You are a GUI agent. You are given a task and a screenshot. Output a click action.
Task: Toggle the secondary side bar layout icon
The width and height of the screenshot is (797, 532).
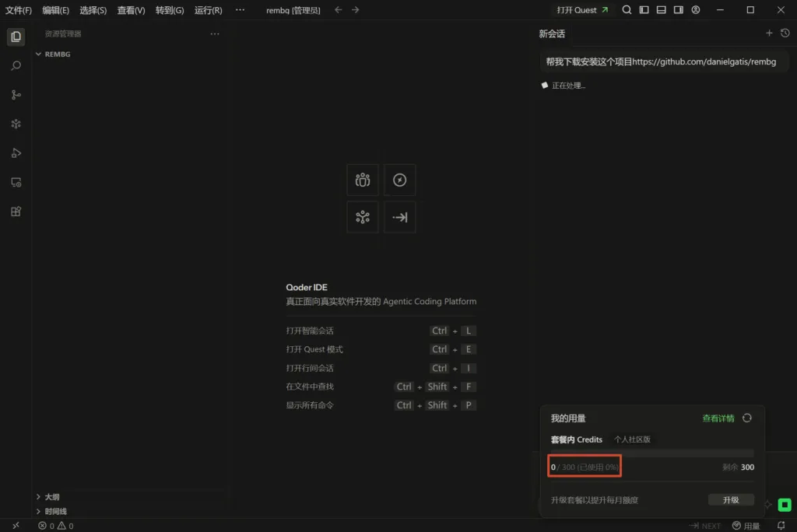pos(679,9)
